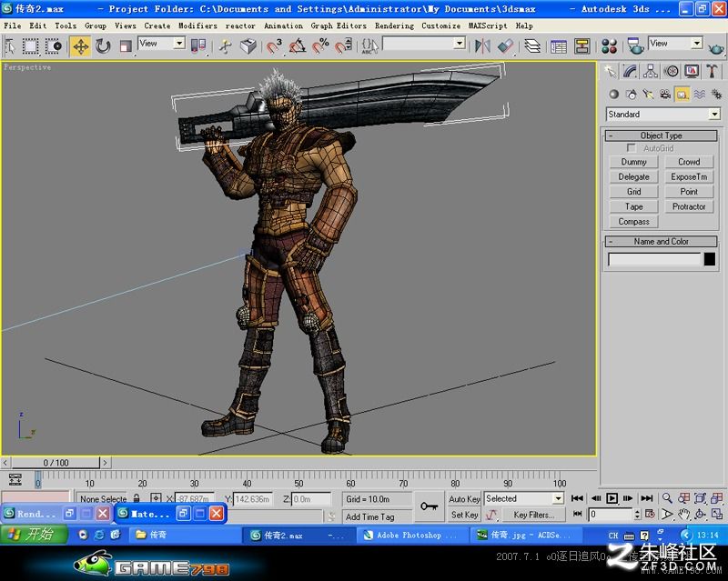The image size is (728, 581).
Task: Pick the Select and Scale tool
Action: [126, 46]
